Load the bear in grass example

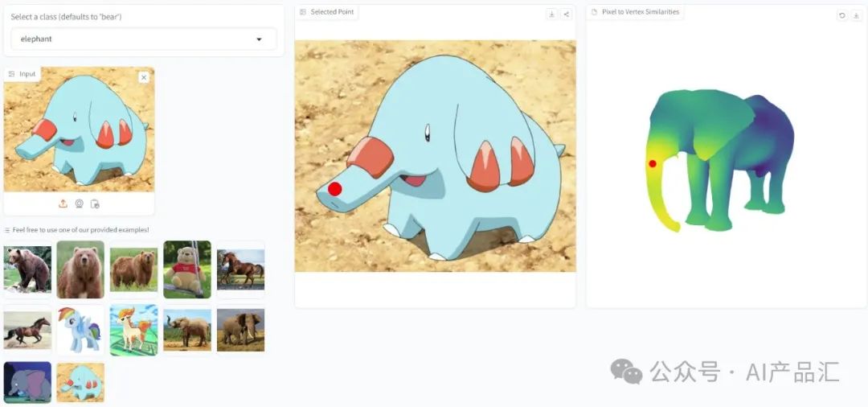[x=133, y=269]
